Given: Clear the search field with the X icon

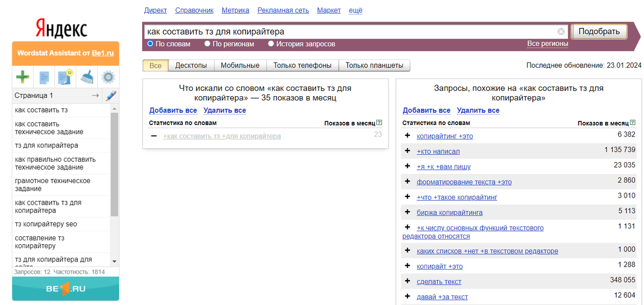Looking at the screenshot, I should click(561, 31).
